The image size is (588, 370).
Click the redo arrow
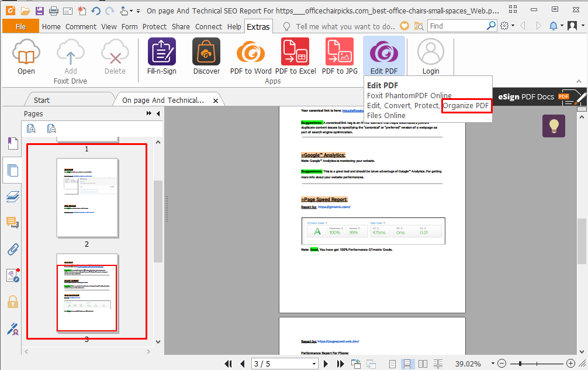click(x=110, y=11)
